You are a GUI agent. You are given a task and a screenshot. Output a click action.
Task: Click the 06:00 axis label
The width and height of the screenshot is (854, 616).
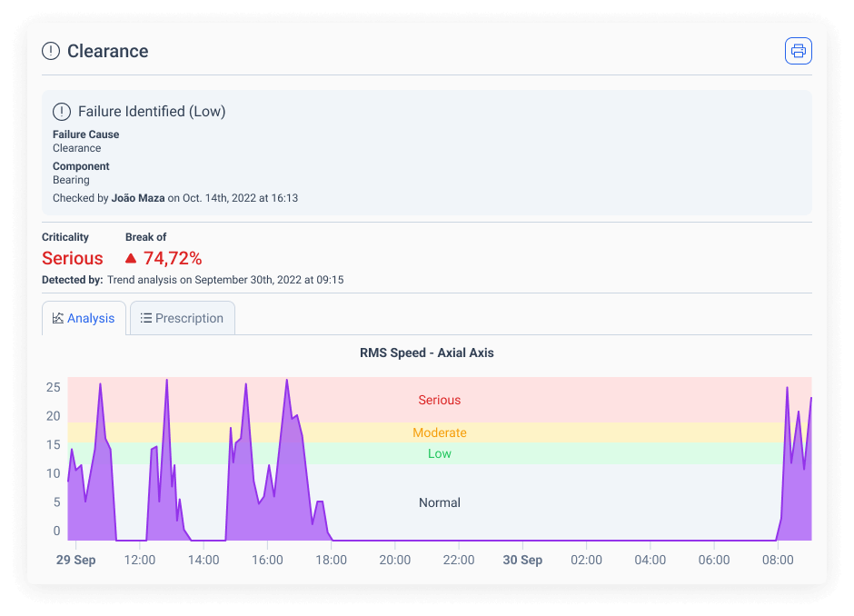pyautogui.click(x=714, y=560)
